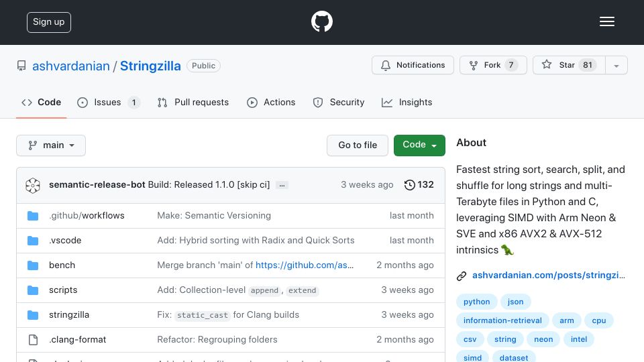Click the Public visibility label

coord(203,66)
